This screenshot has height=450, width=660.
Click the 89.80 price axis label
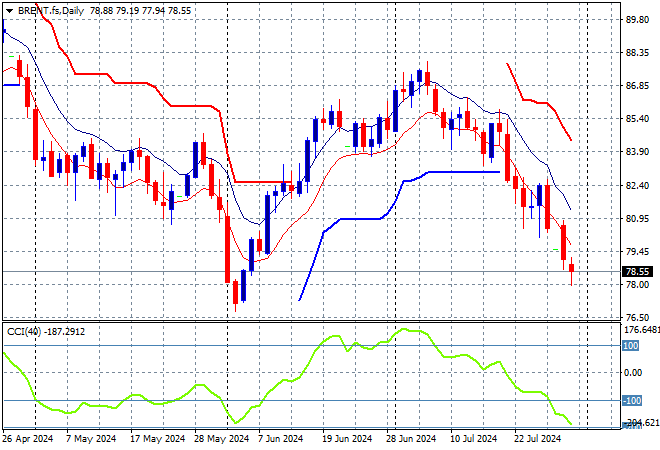[x=637, y=19]
